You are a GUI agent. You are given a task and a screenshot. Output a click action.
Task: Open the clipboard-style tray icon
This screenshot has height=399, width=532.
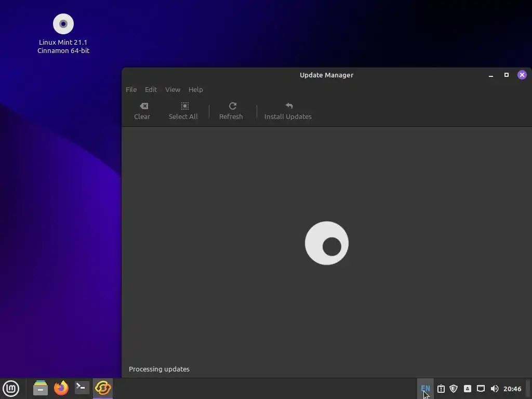click(441, 389)
